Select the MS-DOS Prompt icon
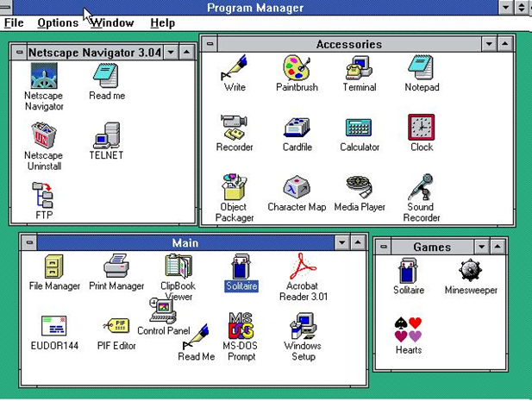 point(241,327)
